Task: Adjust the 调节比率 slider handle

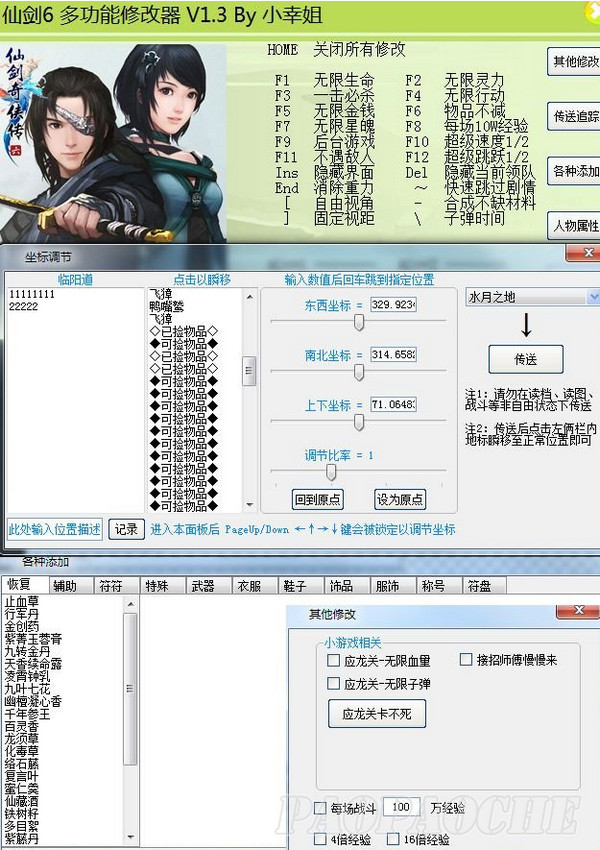Action: click(331, 473)
